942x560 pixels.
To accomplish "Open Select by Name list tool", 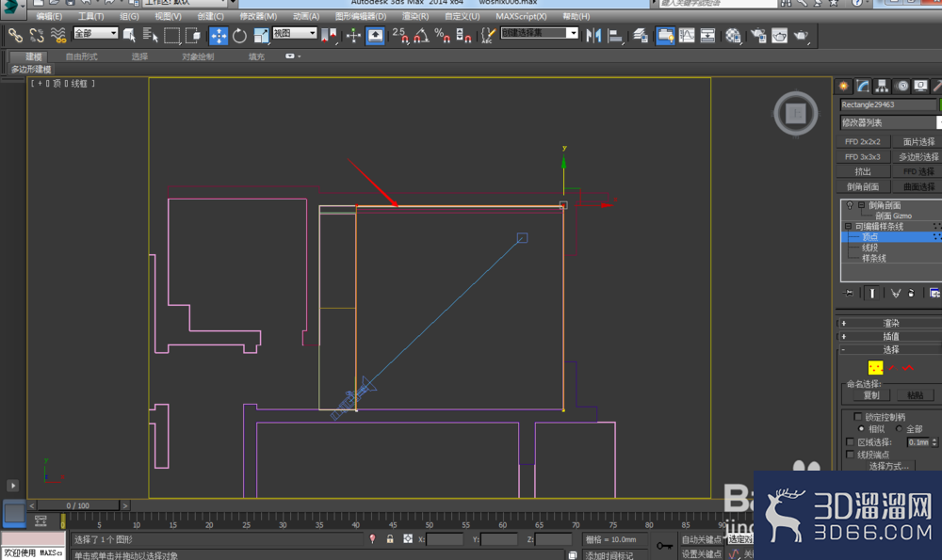I will click(150, 36).
